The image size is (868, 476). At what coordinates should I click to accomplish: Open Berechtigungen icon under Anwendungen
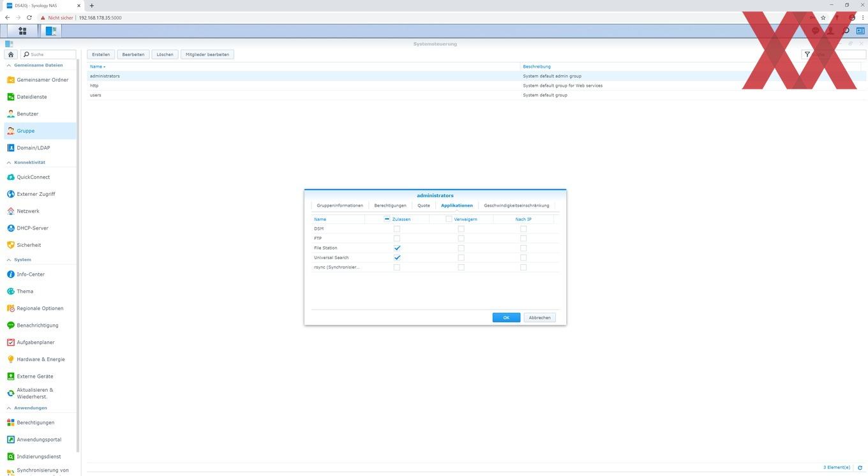tap(11, 422)
